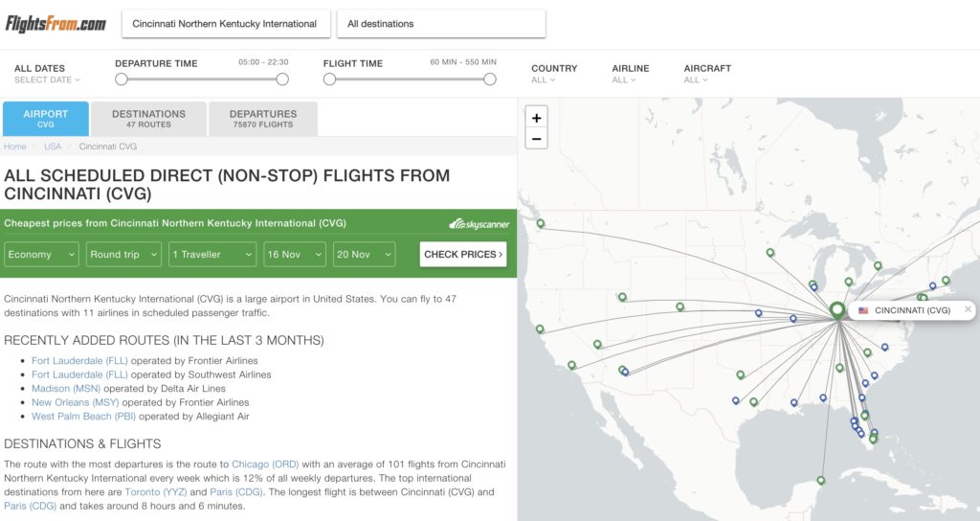Switch to the Destinations 47 Routes tab
The height and width of the screenshot is (521, 980).
148,119
